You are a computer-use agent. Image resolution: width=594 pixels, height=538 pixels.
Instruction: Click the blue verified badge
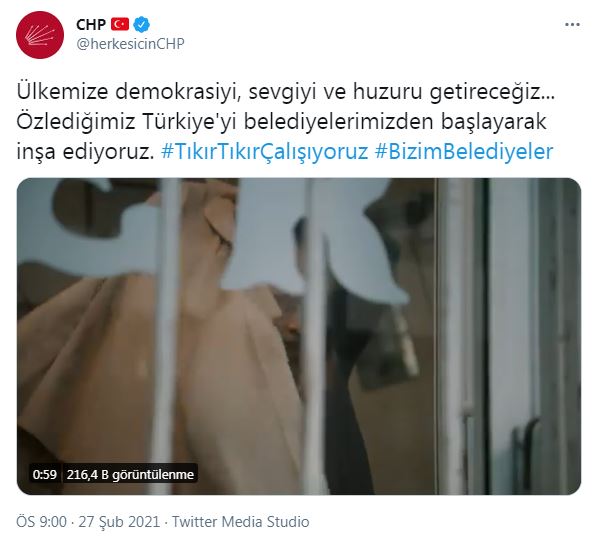[142, 25]
